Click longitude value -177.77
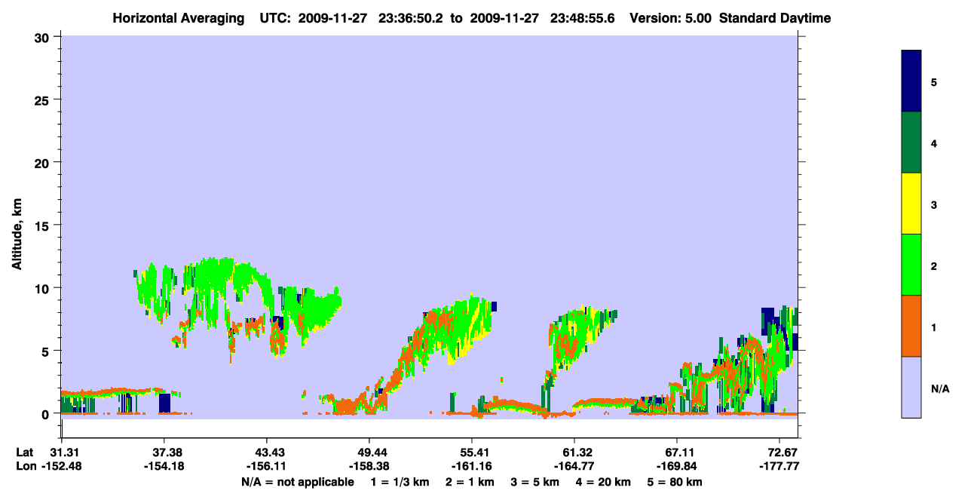The height and width of the screenshot is (503, 980). tap(779, 466)
